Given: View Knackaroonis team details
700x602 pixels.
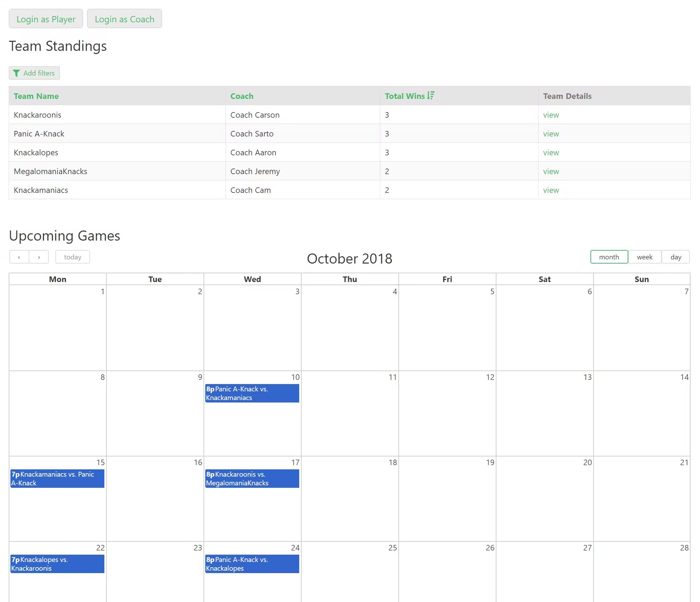Looking at the screenshot, I should (551, 115).
